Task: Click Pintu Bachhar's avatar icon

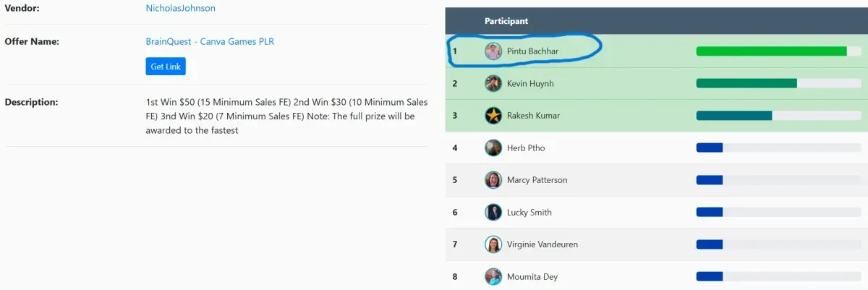Action: coord(493,51)
